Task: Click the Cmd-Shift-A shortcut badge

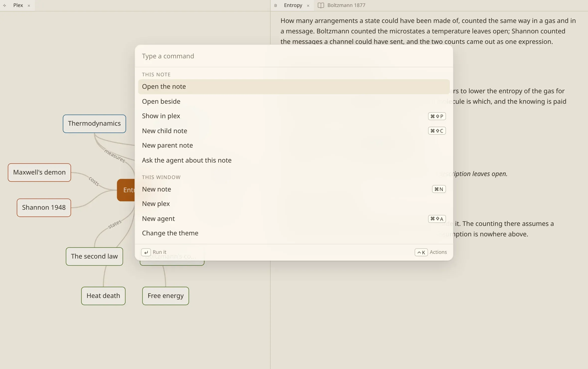Action: click(437, 219)
